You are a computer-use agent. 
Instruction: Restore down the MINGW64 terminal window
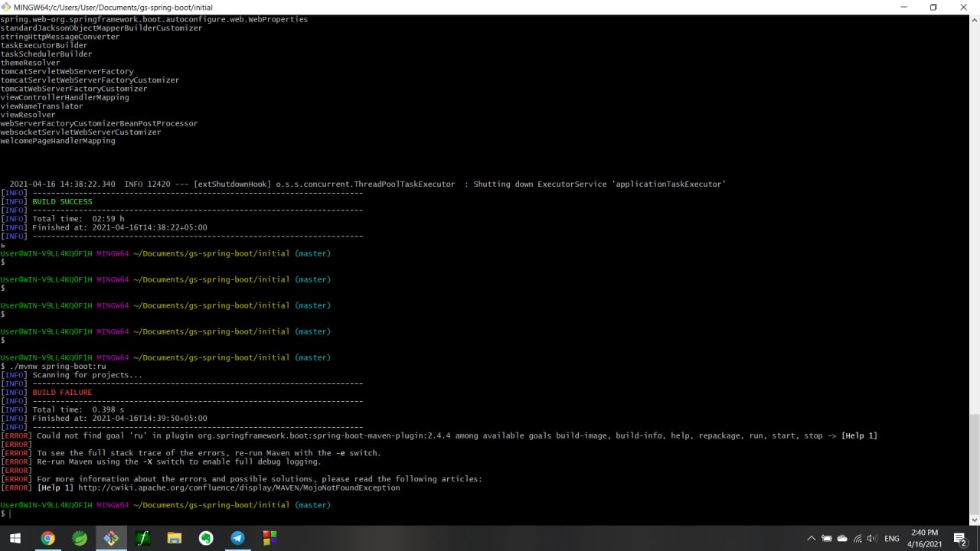[933, 7]
